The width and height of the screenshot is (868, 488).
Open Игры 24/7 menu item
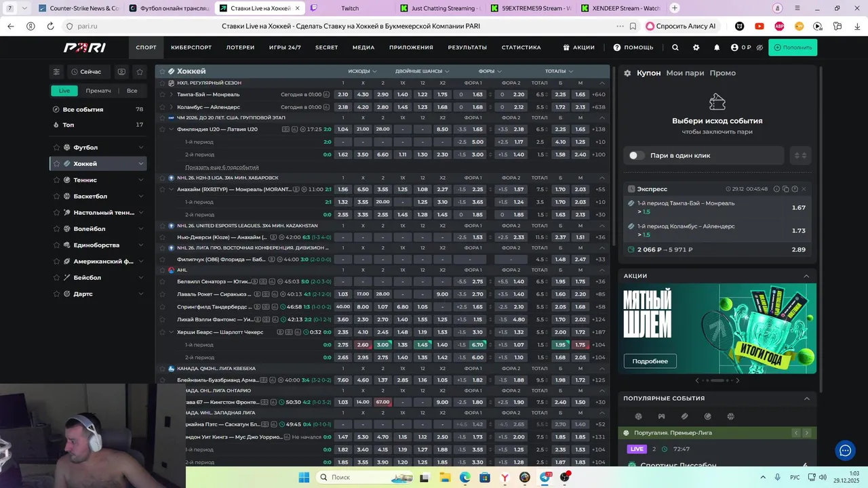pyautogui.click(x=285, y=47)
